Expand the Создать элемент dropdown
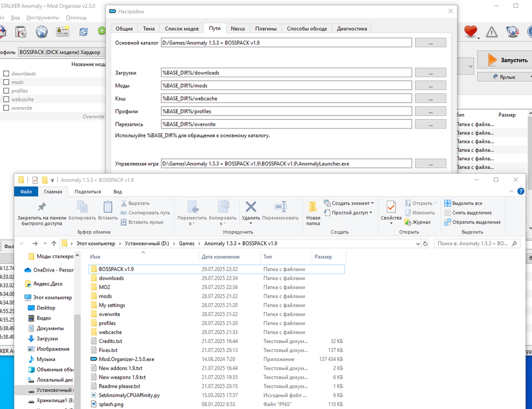532x409 pixels. point(352,203)
